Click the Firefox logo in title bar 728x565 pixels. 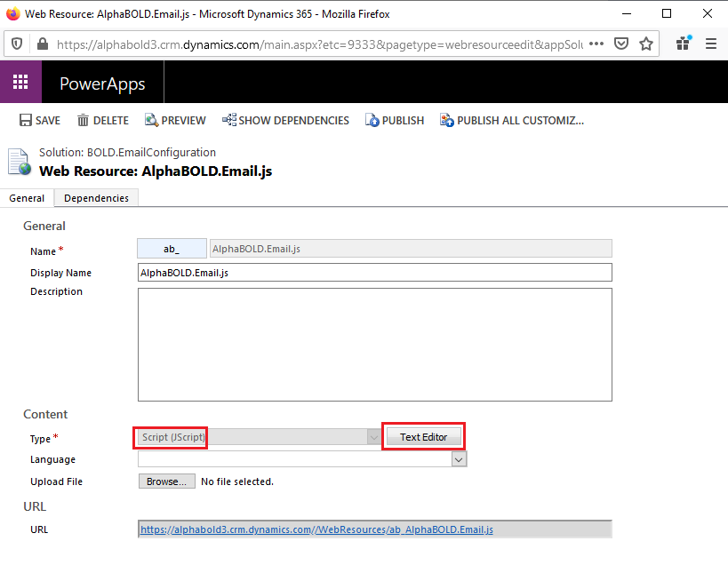click(13, 14)
